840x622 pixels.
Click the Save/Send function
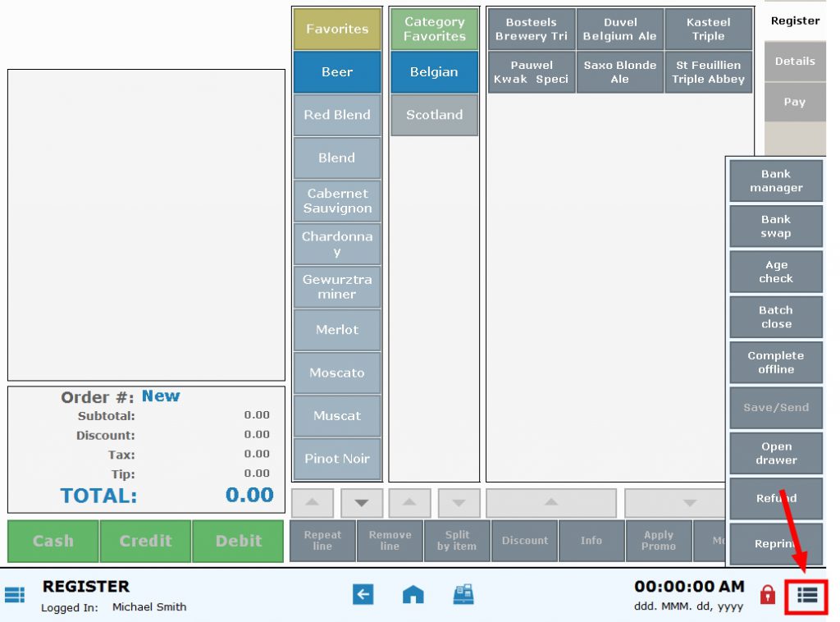pyautogui.click(x=776, y=408)
